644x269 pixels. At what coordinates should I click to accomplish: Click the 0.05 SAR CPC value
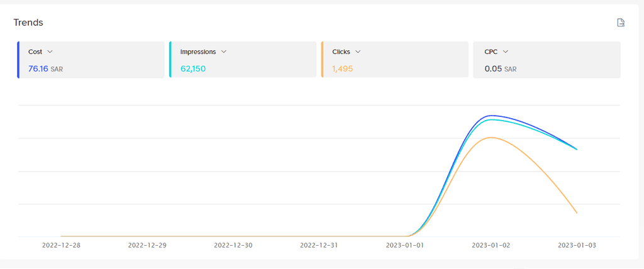tap(500, 69)
